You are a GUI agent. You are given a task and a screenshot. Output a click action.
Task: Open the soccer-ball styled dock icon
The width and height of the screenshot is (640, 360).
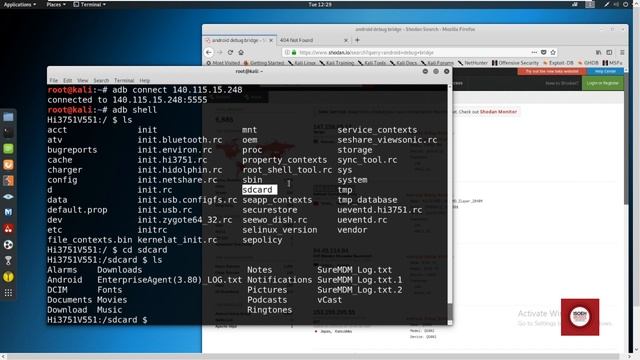point(8,244)
